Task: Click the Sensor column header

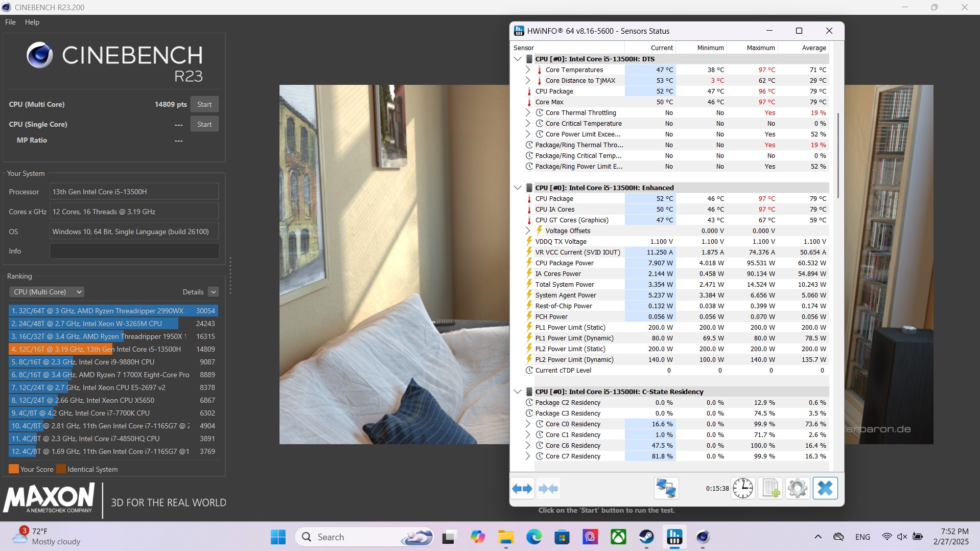Action: [567, 48]
